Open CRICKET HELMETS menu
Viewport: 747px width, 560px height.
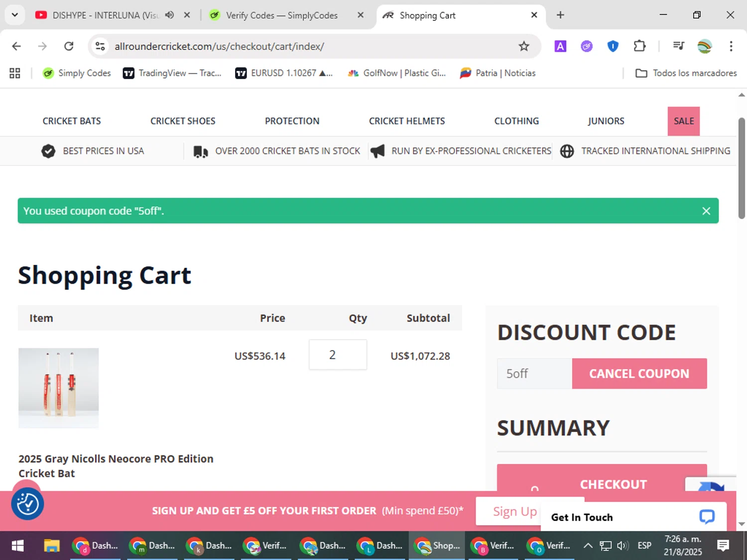point(407,121)
